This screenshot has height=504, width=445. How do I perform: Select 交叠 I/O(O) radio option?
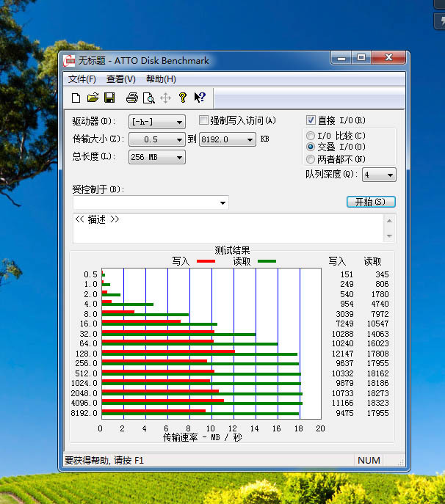pos(310,147)
